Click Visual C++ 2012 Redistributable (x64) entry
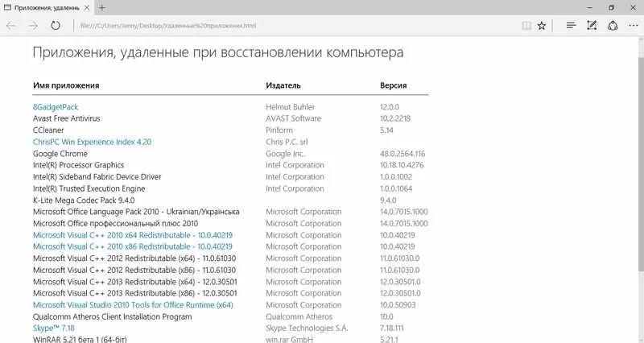The width and height of the screenshot is (644, 343). pos(134,258)
